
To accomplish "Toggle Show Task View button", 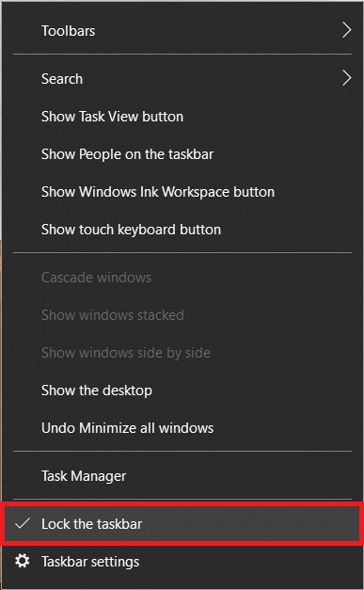I will point(182,117).
